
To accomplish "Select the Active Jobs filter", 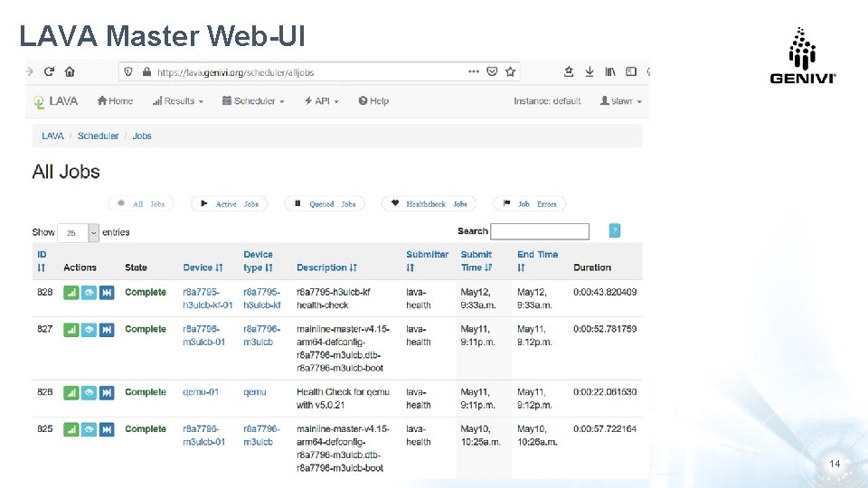I will (229, 204).
